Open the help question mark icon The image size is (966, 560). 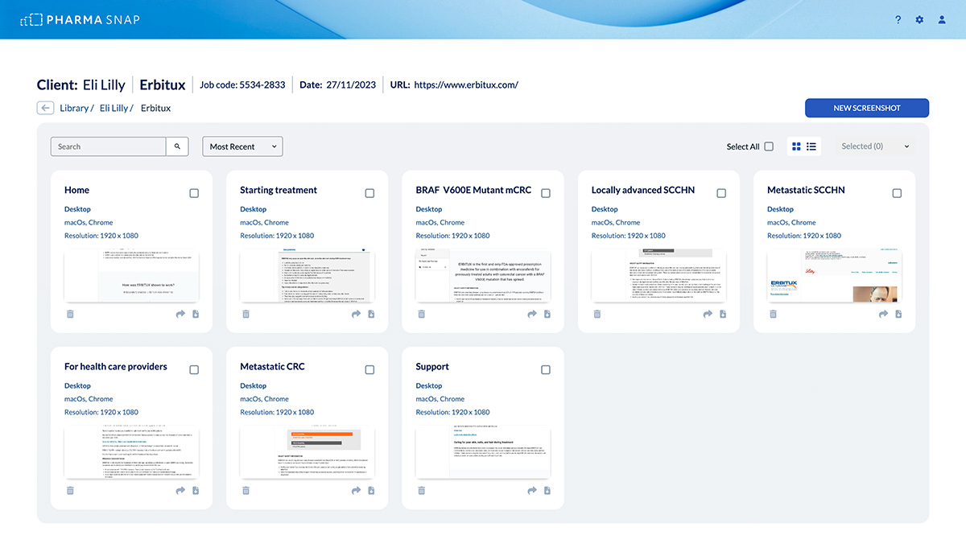pos(898,19)
